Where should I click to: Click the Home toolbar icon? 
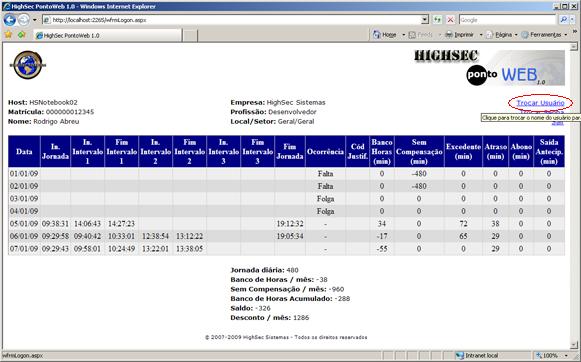(x=377, y=35)
